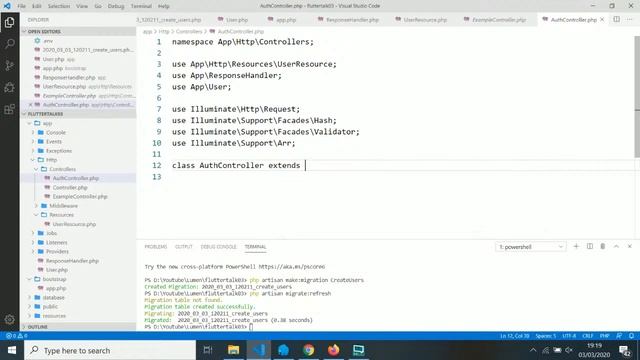Open the Manage gear in activity bar
The image size is (640, 360).
tap(9, 319)
